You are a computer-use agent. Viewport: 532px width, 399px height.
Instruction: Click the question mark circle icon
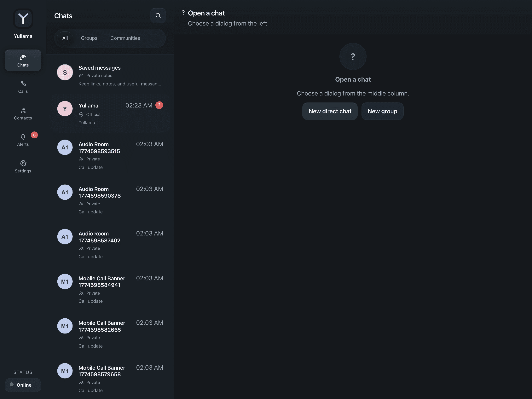353,56
